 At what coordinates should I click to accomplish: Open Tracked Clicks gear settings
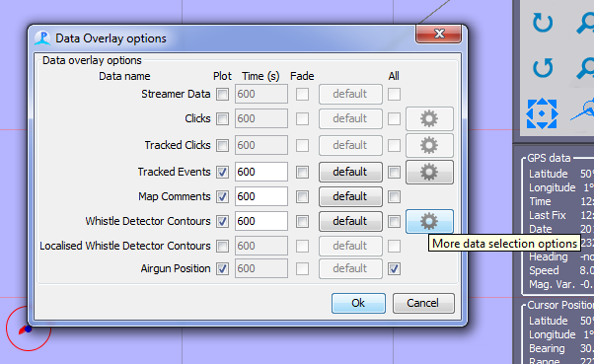429,145
